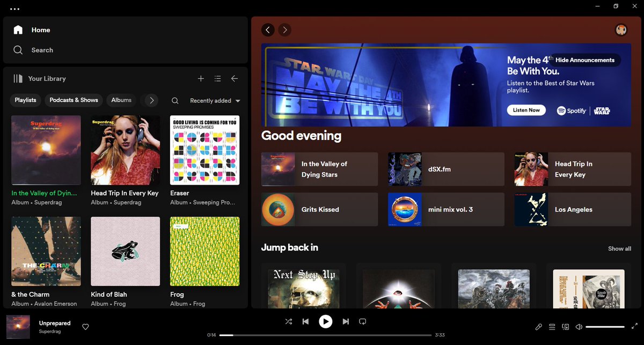Connect to a device icon
Screen dimensions: 644x345
(565, 327)
